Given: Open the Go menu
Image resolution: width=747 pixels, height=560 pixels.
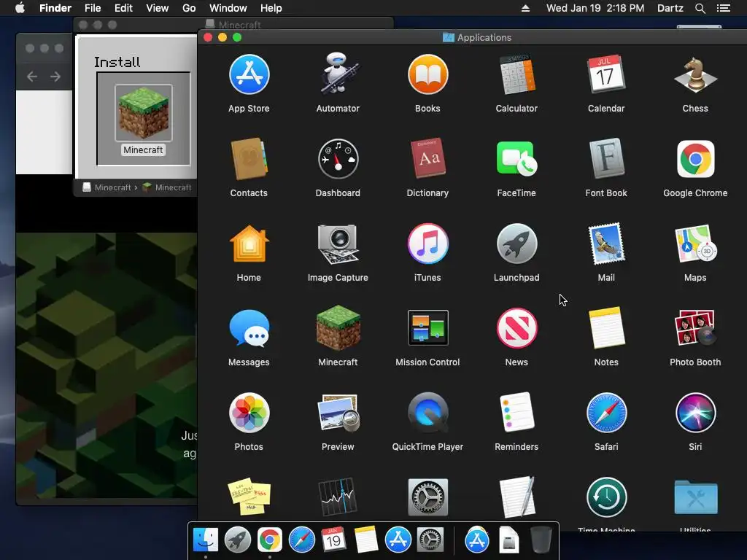Looking at the screenshot, I should click(x=189, y=8).
